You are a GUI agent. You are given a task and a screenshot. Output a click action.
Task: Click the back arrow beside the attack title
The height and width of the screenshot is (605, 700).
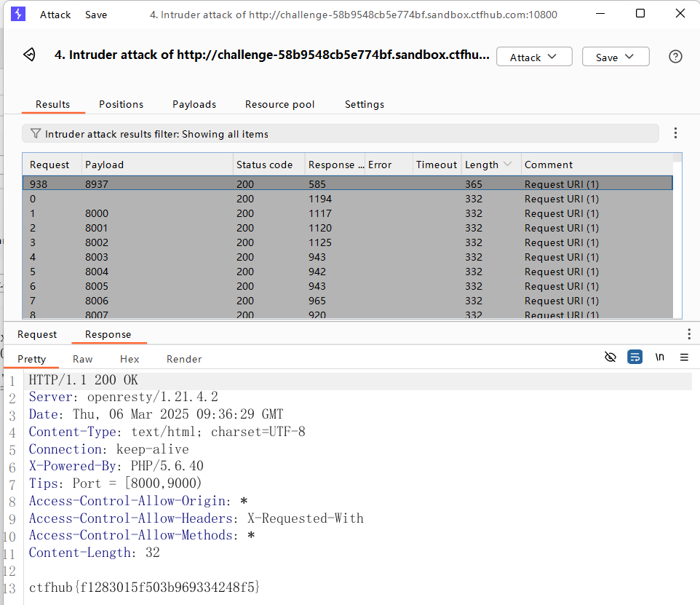[x=28, y=56]
